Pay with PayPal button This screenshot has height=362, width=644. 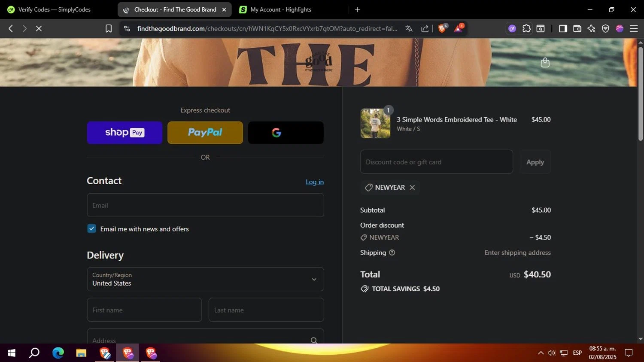[x=205, y=132]
